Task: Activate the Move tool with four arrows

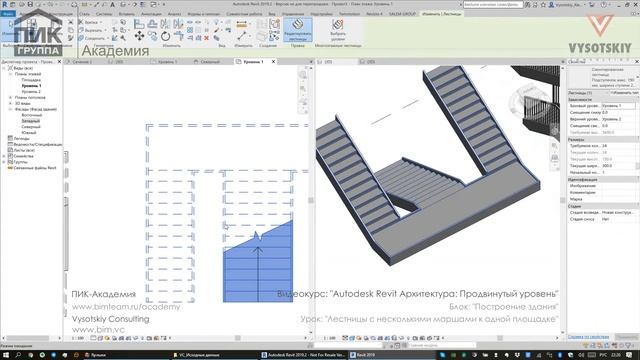Action: point(139,36)
